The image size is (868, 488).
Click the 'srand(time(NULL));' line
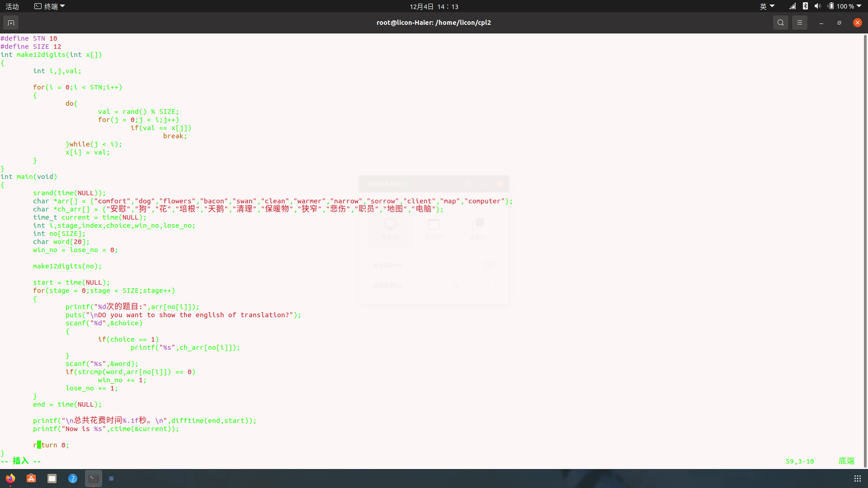[69, 193]
